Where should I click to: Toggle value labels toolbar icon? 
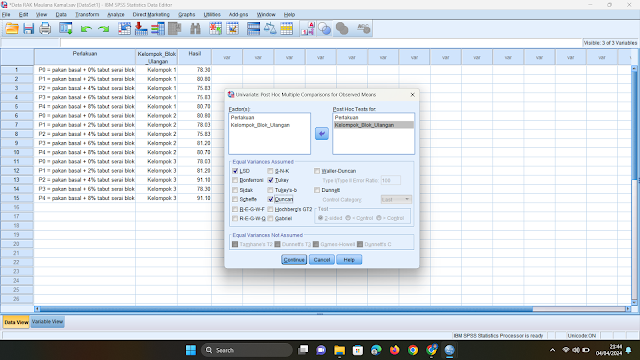[308, 29]
